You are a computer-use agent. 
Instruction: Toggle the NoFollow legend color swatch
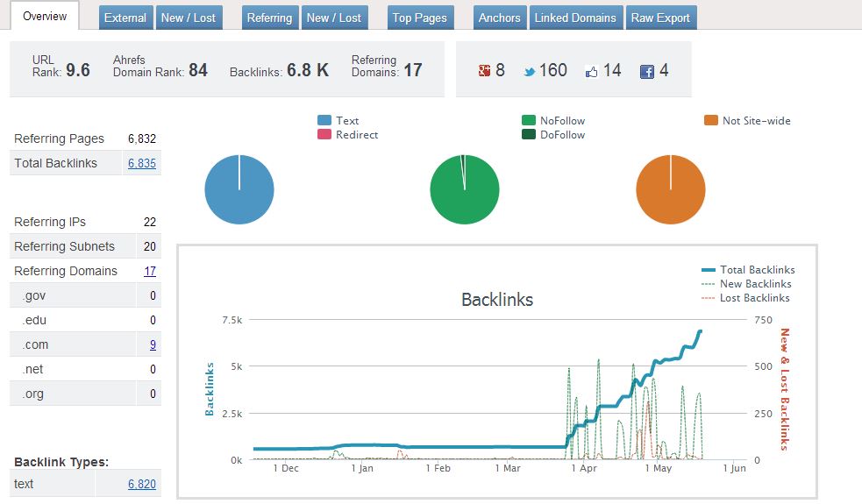528,120
